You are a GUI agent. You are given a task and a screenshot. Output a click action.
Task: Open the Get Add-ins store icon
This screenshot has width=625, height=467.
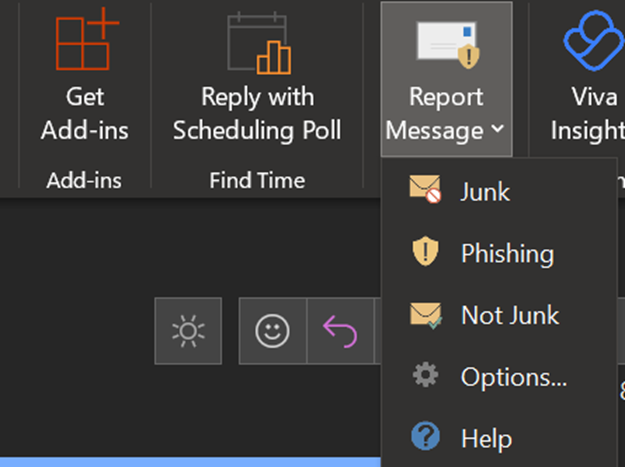[x=87, y=39]
